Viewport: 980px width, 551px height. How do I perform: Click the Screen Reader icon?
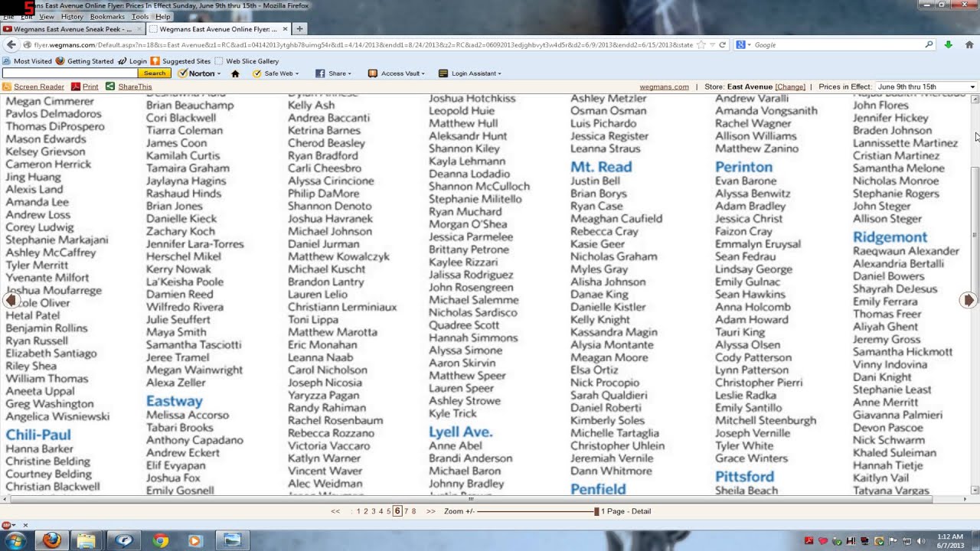pos(8,87)
